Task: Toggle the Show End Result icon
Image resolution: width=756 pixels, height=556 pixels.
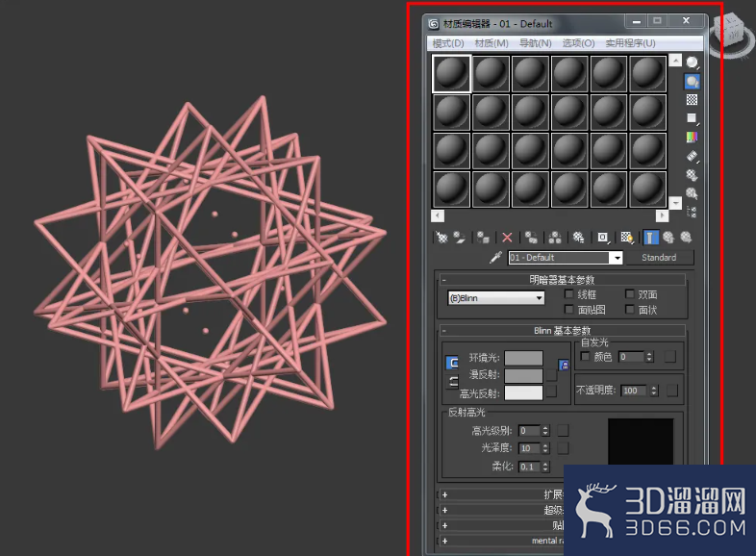Action: [650, 238]
